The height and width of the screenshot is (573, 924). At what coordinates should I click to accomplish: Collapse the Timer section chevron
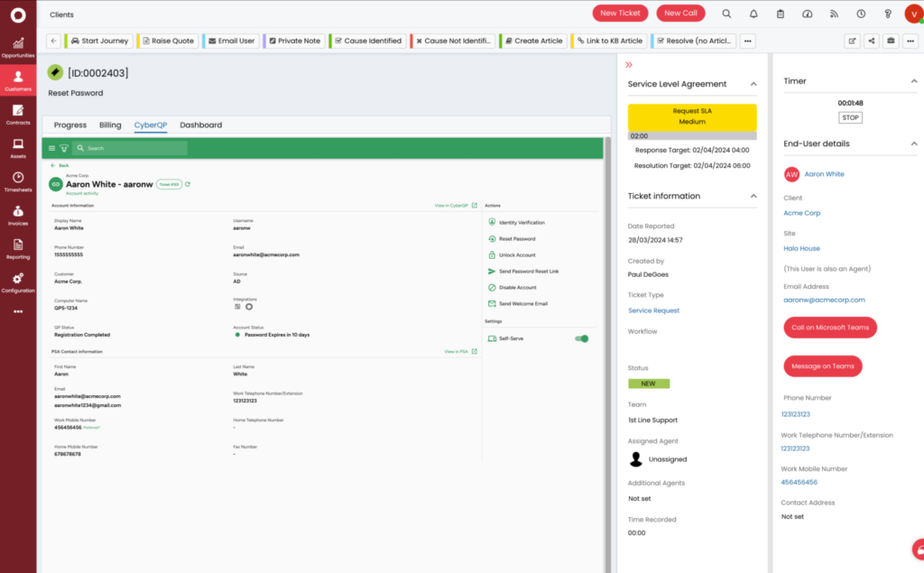[912, 81]
